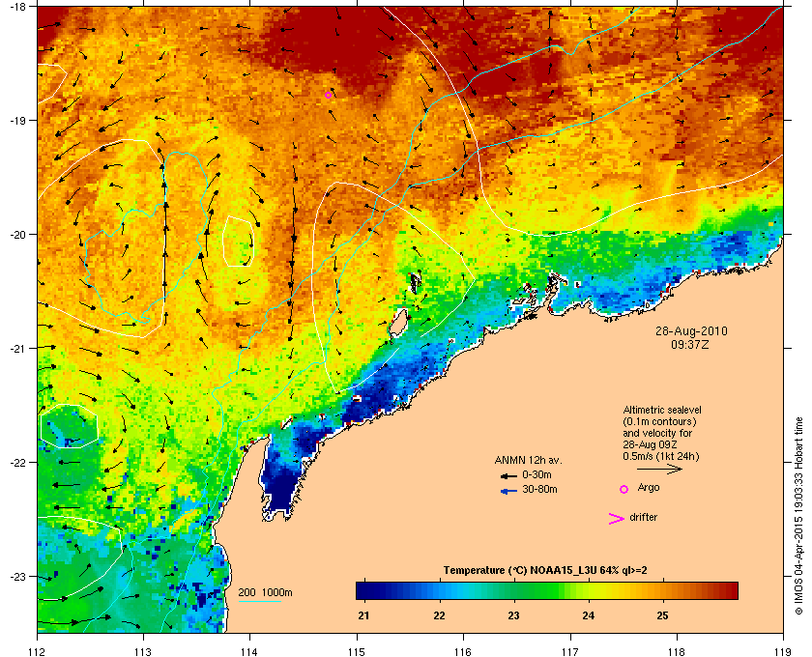
Task: Click the black 0-30m ANMN arrow symbol
Action: pyautogui.click(x=509, y=475)
